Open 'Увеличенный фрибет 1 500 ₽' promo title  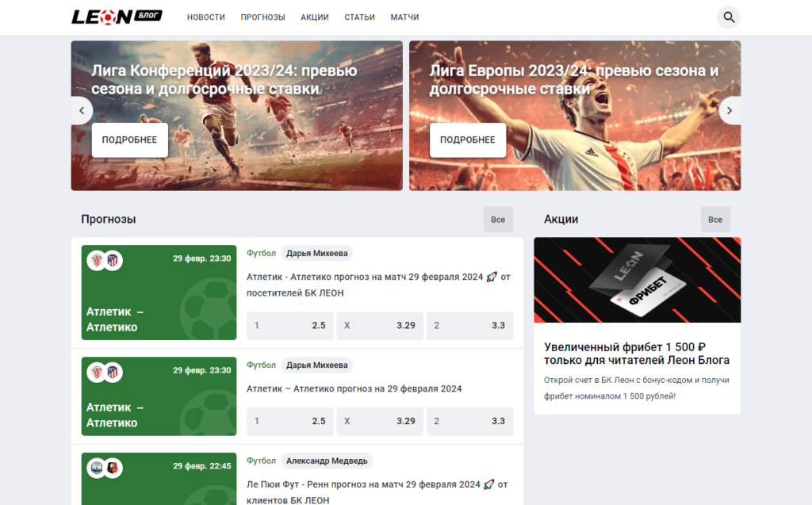pos(637,354)
